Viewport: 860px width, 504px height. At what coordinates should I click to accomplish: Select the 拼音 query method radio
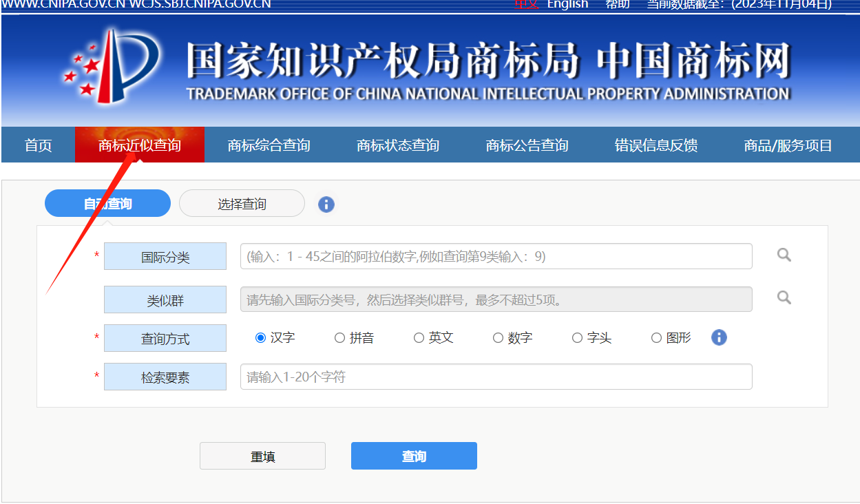point(339,338)
